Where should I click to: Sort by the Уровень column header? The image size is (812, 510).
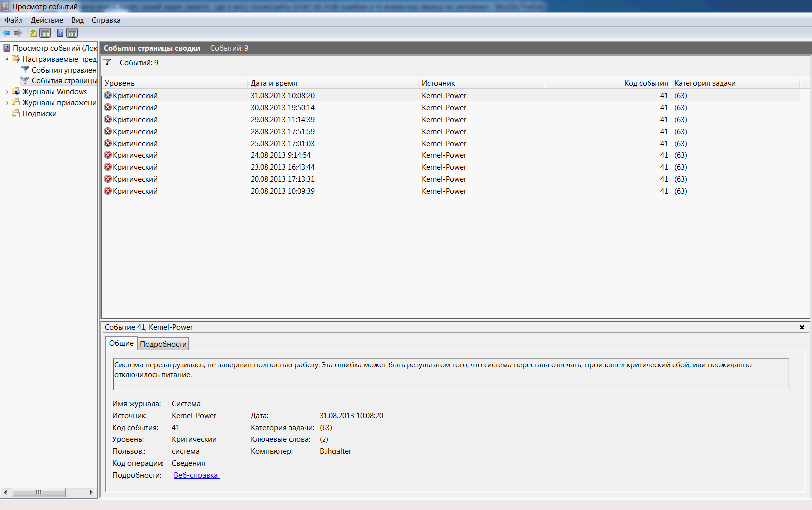tap(174, 83)
